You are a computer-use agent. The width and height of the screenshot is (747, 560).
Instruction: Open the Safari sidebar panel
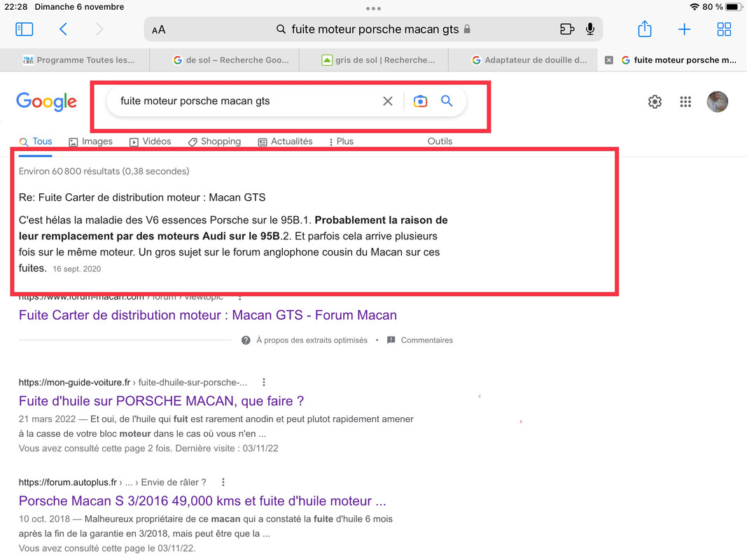point(25,29)
